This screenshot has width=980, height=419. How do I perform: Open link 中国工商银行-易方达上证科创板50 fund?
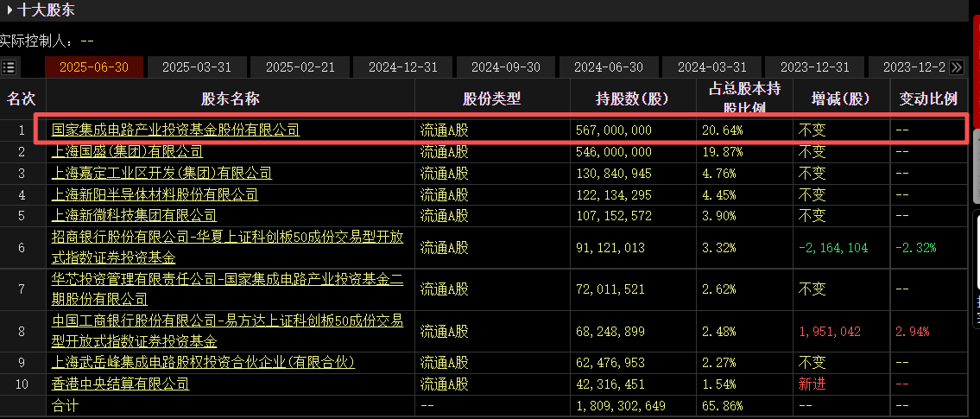pyautogui.click(x=227, y=331)
